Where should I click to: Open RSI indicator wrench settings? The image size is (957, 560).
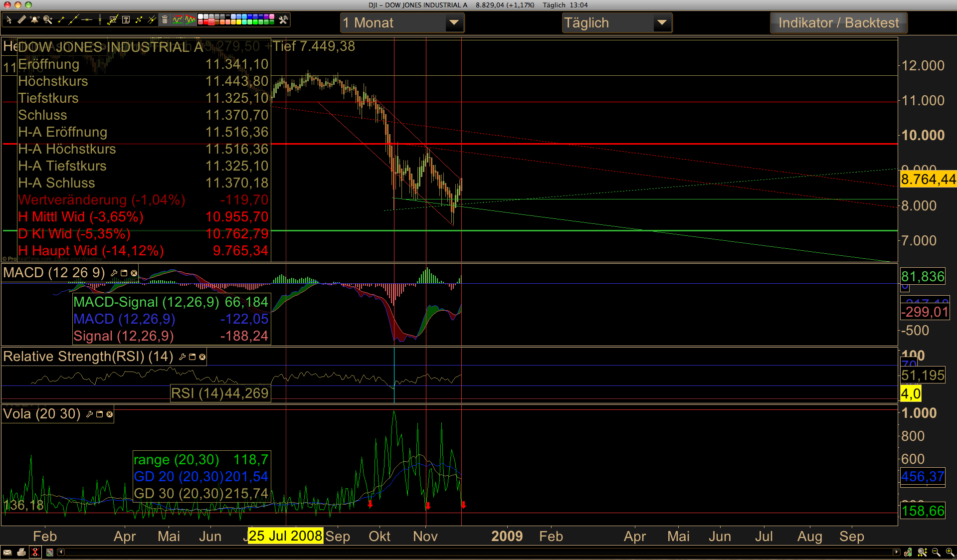tap(182, 357)
